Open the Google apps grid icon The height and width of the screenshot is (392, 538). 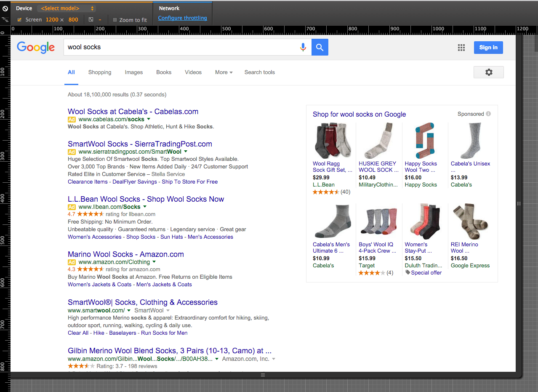[x=461, y=48]
